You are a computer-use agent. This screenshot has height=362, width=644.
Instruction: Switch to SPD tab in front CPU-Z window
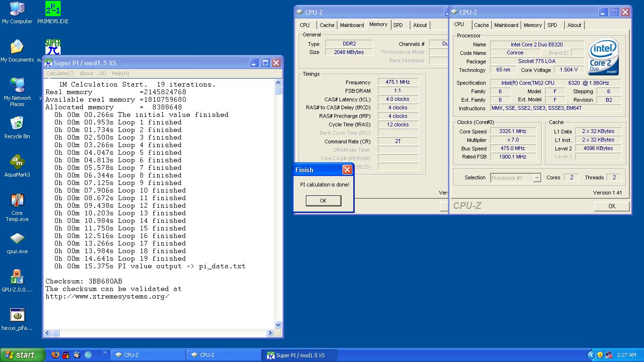(x=552, y=25)
